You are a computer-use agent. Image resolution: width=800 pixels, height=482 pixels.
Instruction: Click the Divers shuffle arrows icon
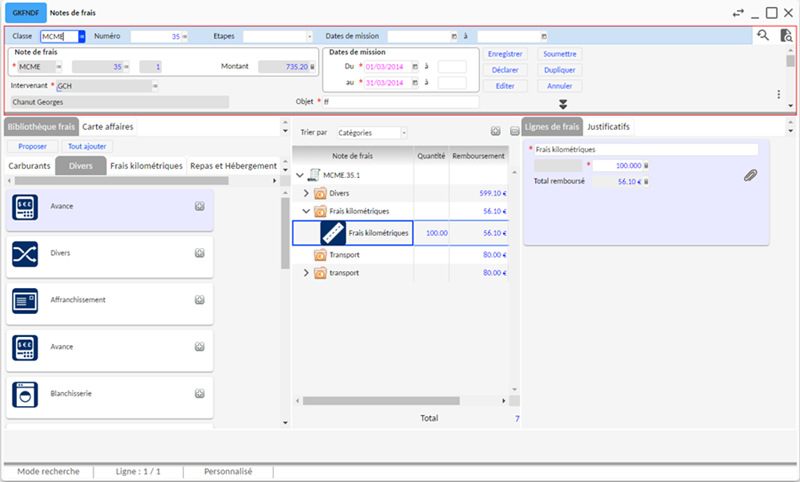click(x=25, y=254)
